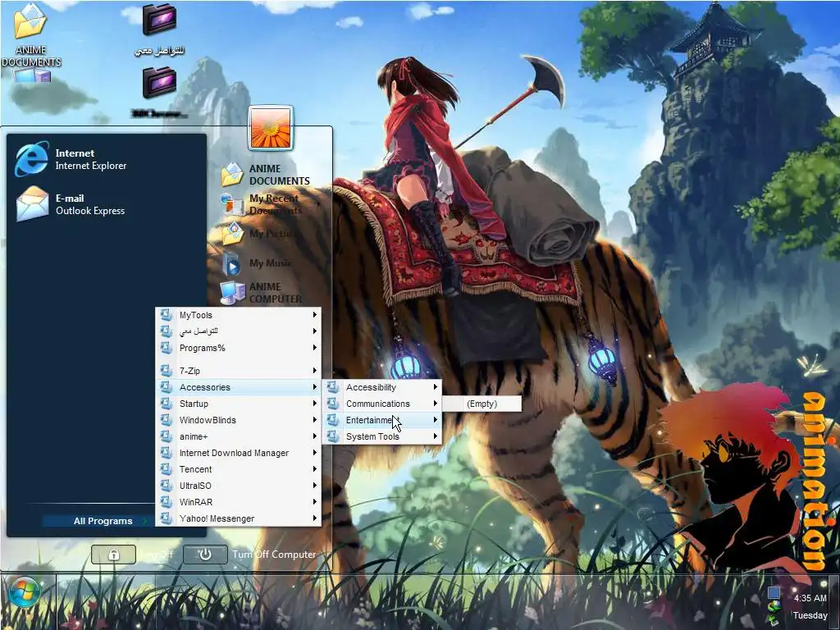Screen dimensions: 840x630
Task: Open the Programs% submenu
Action: click(239, 348)
